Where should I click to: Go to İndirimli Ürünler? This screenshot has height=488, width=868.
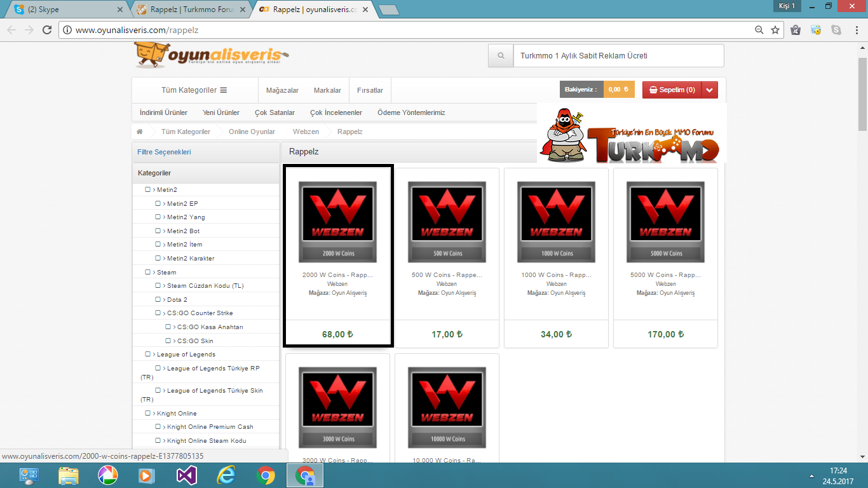tap(163, 112)
